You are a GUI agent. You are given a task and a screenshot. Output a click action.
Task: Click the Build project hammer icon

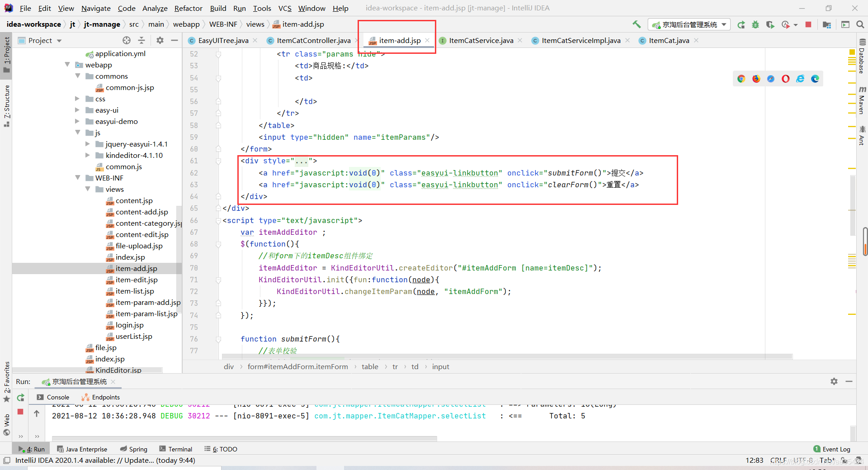tap(637, 24)
